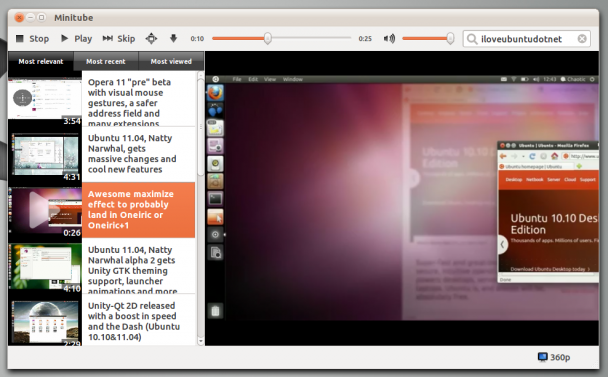Open the 4:10 video thumbnail
The width and height of the screenshot is (608, 377).
[x=45, y=268]
